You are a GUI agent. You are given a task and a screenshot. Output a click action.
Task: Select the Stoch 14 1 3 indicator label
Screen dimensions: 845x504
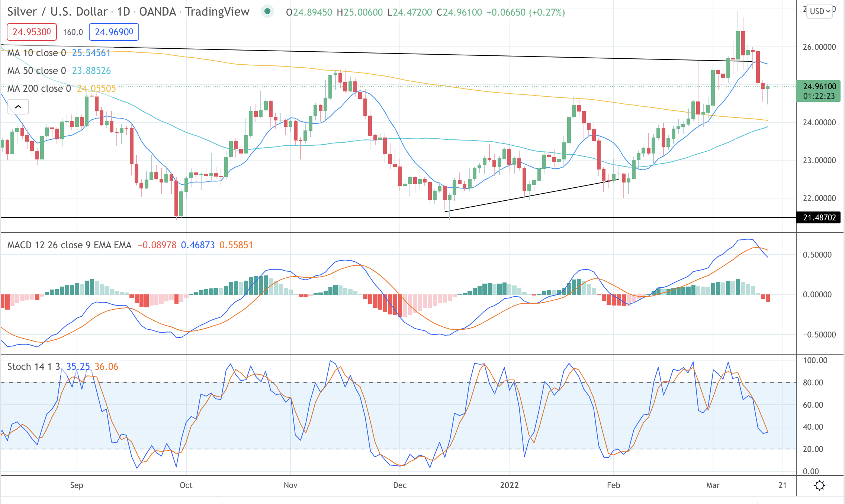(x=34, y=366)
